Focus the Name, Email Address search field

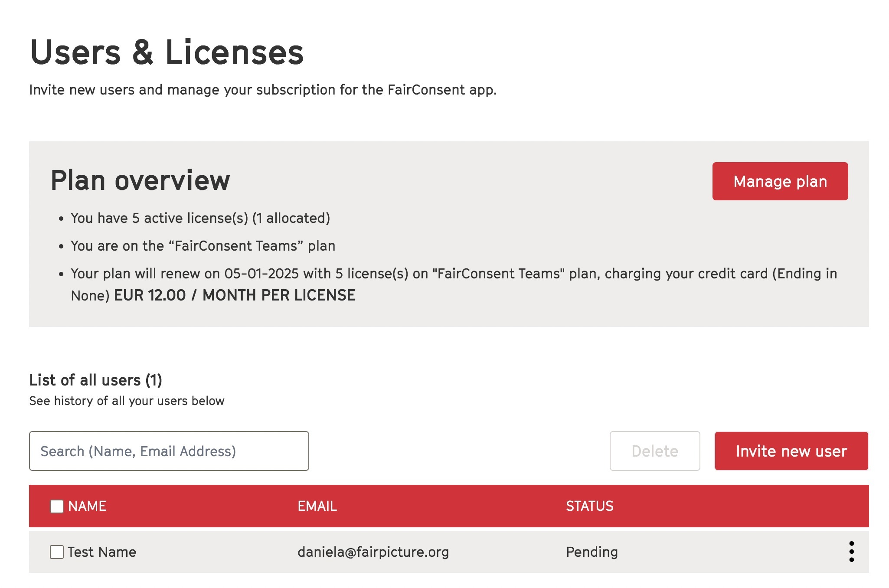[x=169, y=451]
